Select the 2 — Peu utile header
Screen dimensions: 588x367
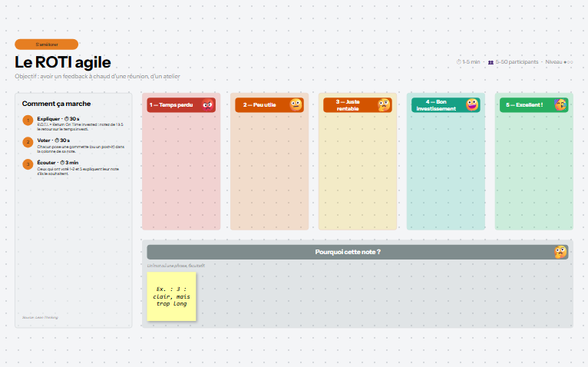(x=269, y=105)
